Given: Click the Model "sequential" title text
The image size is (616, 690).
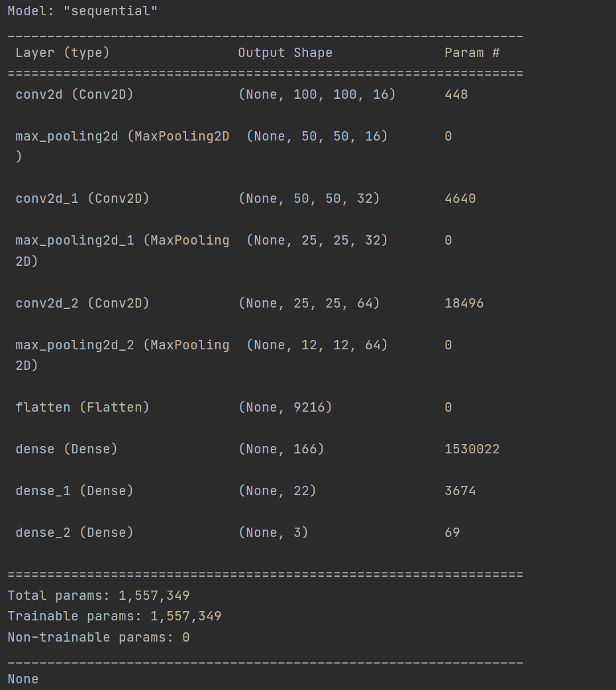Looking at the screenshot, I should pyautogui.click(x=82, y=11).
